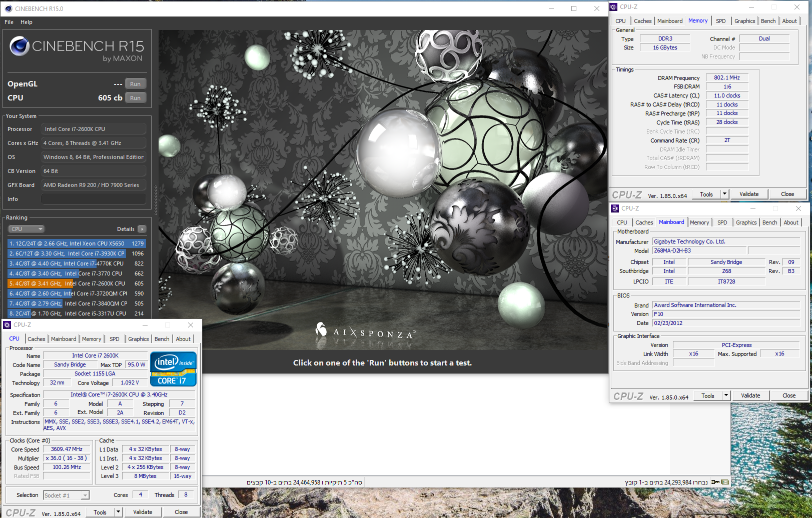The image size is (812, 518).
Task: Click Close button in Mainboard CPU-Z window
Action: (x=789, y=395)
